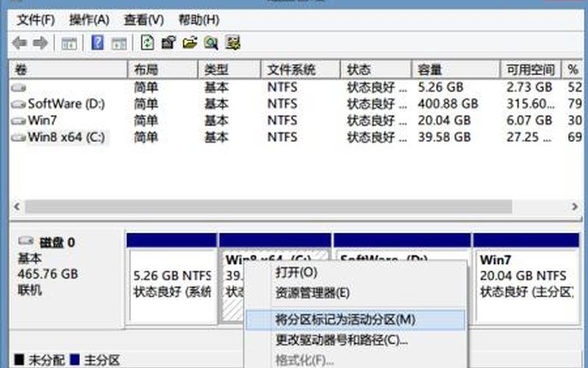Viewport: 588px width, 368px height.
Task: Click the black 未分配 legend swatch
Action: [19, 360]
